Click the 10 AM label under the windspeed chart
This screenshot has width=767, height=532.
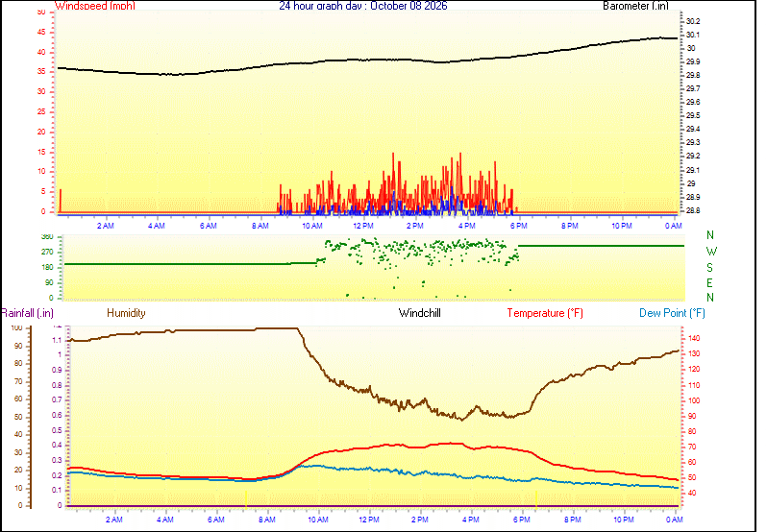coord(312,226)
